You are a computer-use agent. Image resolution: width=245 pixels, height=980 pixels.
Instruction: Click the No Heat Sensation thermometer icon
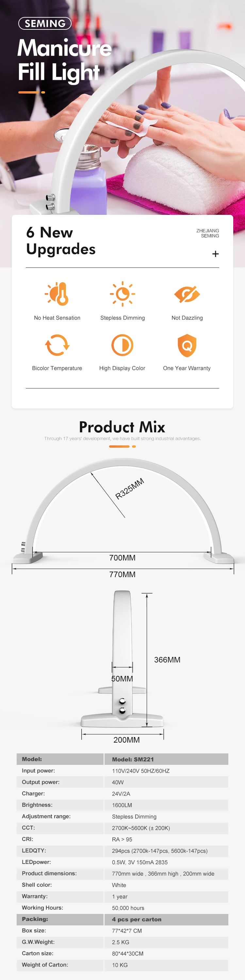[x=57, y=294]
